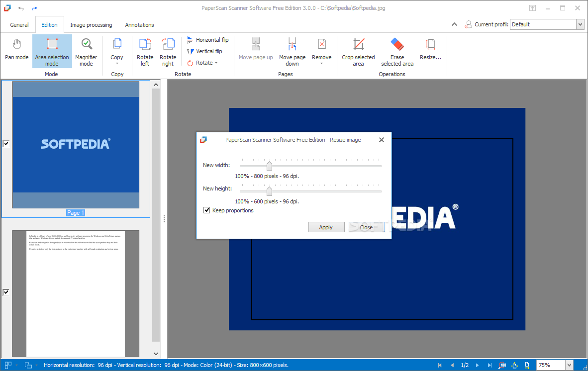Go to previous page in status bar

pos(452,365)
